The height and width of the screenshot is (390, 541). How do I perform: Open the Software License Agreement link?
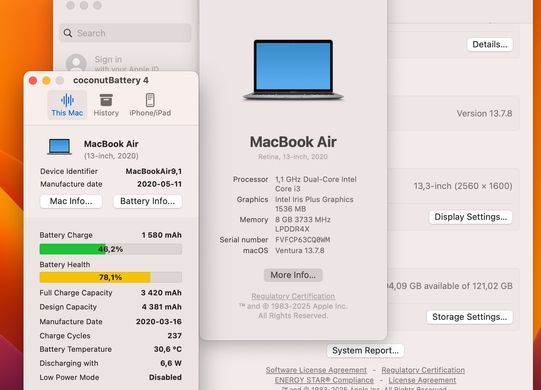tap(316, 370)
